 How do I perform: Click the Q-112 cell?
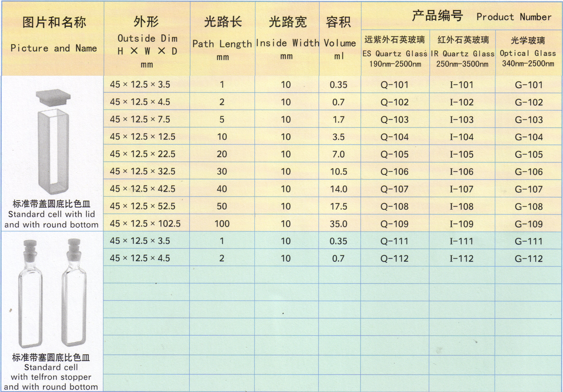[x=394, y=259]
